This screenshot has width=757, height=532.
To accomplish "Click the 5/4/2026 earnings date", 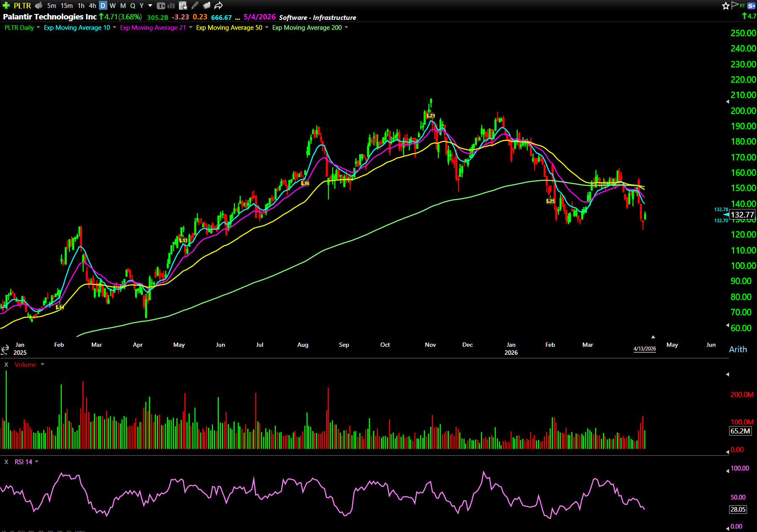I will point(259,17).
